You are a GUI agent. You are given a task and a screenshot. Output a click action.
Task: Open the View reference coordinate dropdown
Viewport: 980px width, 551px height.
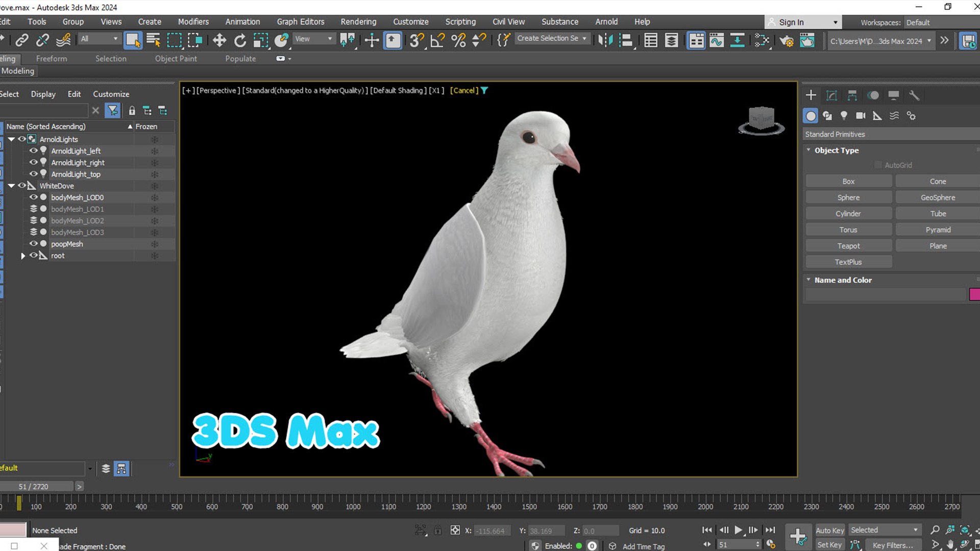tap(313, 39)
